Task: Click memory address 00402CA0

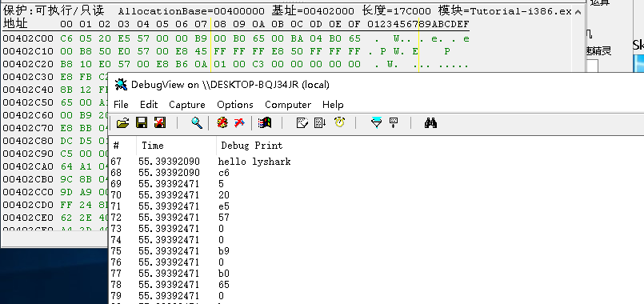Action: pos(28,166)
